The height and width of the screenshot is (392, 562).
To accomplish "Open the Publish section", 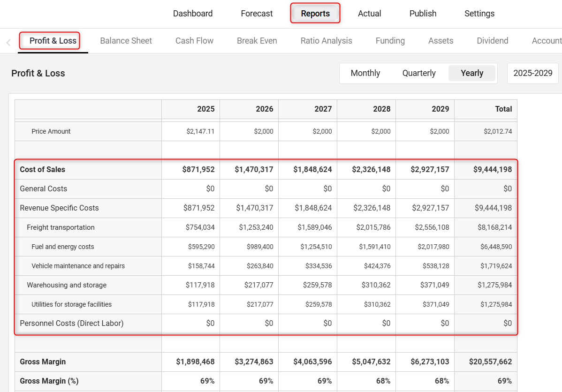I will (423, 14).
